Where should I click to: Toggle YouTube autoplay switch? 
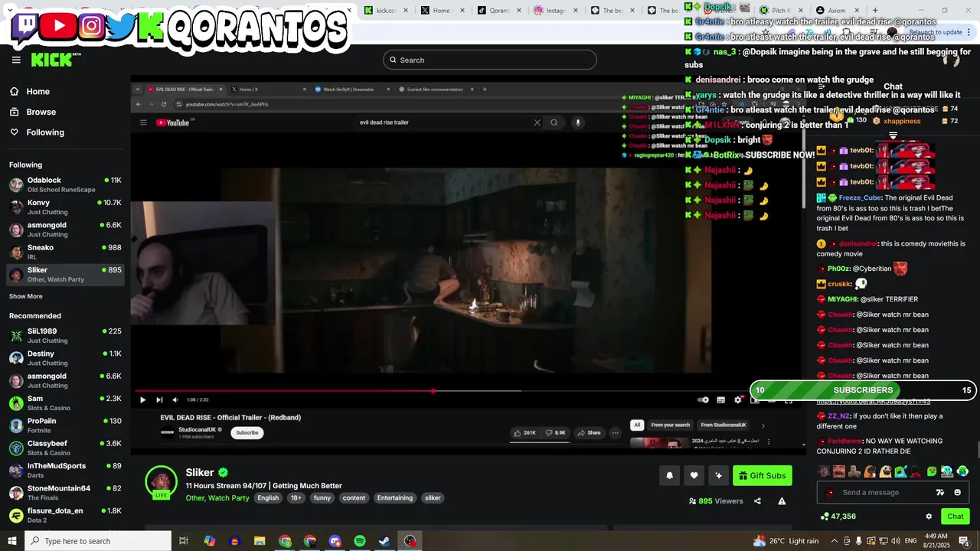703,399
